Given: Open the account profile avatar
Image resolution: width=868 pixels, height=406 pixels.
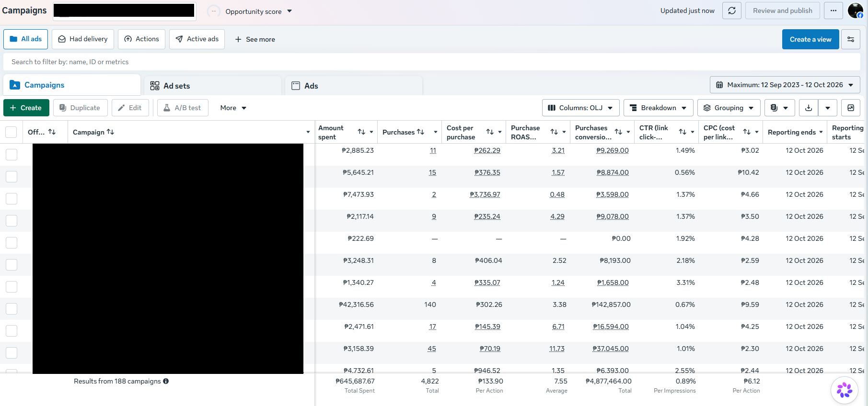Looking at the screenshot, I should point(855,11).
